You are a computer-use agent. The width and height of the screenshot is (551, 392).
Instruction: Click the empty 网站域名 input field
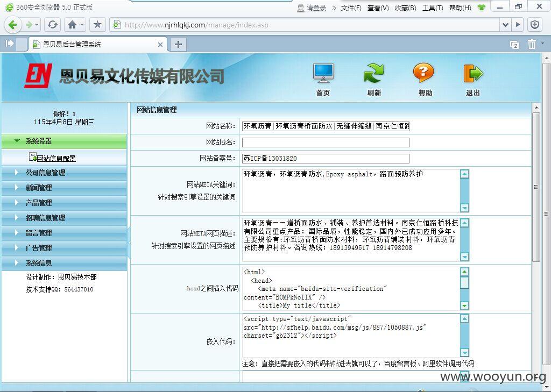tap(326, 142)
